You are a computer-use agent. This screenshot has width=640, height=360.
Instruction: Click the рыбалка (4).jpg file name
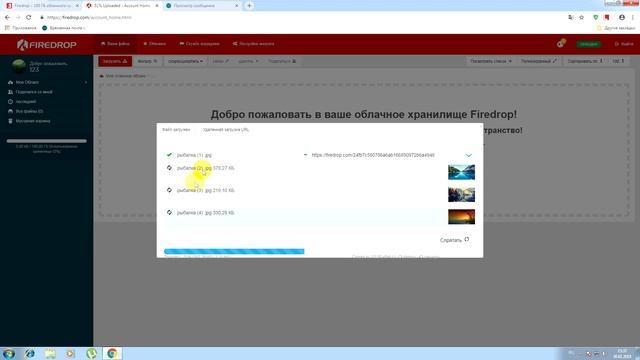(x=194, y=213)
